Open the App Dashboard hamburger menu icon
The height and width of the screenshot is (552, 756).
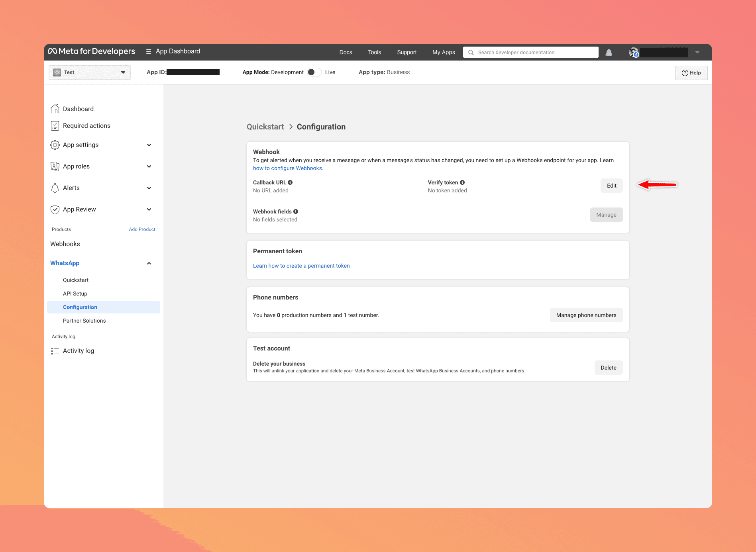coord(149,52)
